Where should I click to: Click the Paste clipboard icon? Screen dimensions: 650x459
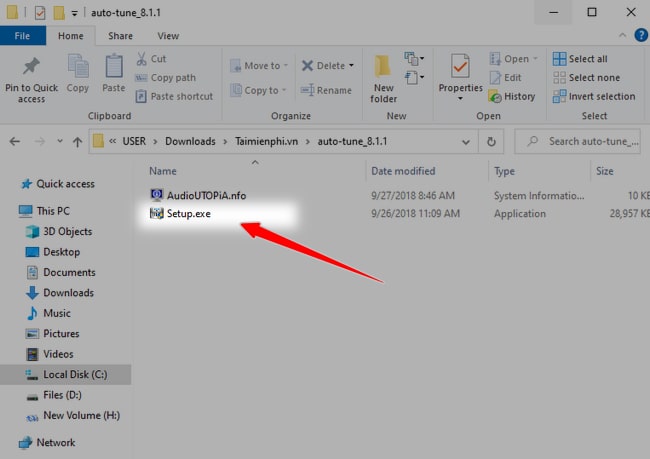pyautogui.click(x=114, y=66)
